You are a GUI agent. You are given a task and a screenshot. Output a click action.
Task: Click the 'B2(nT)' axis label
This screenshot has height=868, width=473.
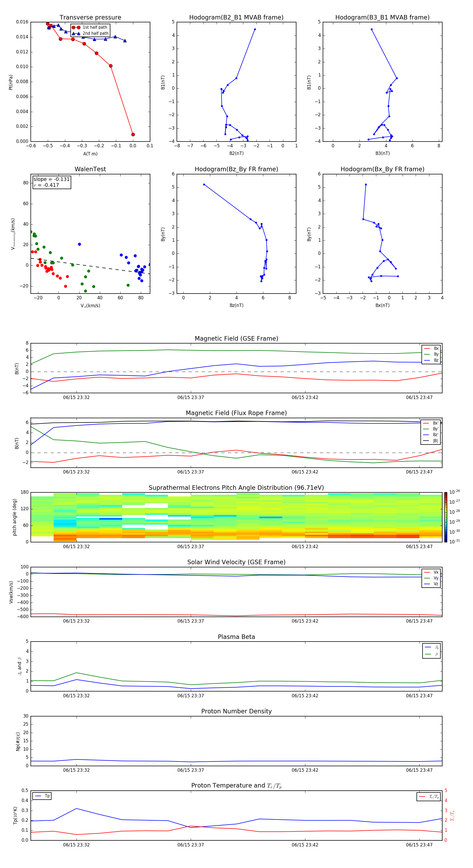point(236,153)
